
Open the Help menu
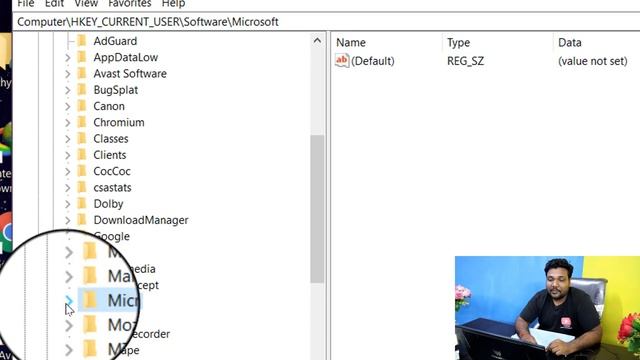173,4
